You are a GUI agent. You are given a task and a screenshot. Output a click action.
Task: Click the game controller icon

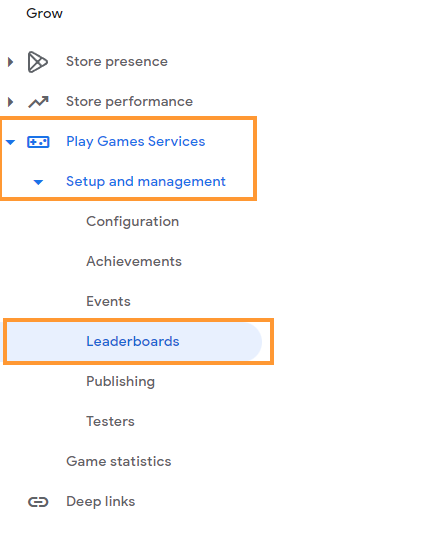(38, 142)
